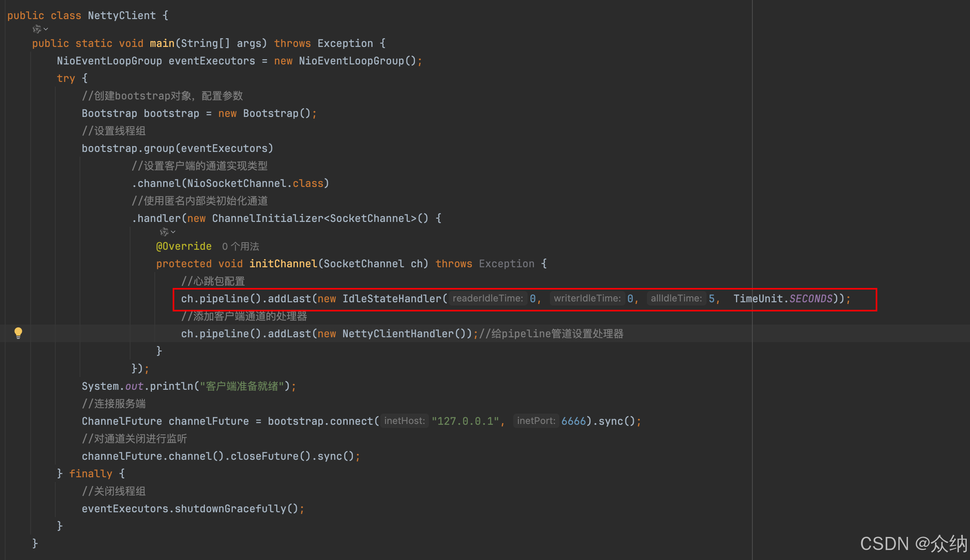Click the inetPort parameter hint

click(536, 421)
